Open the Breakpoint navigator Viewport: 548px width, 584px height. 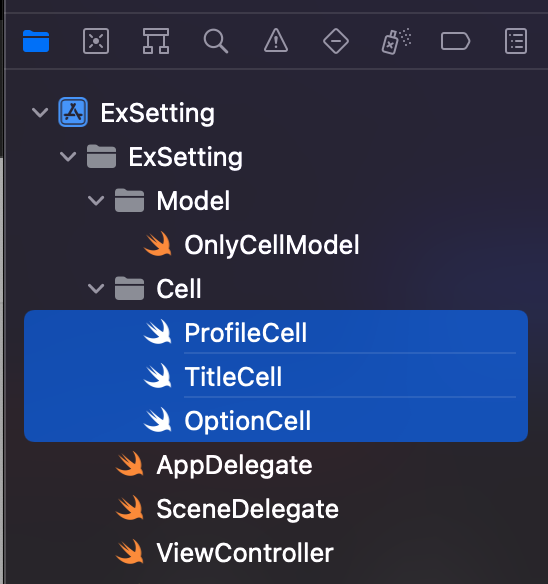tap(455, 41)
